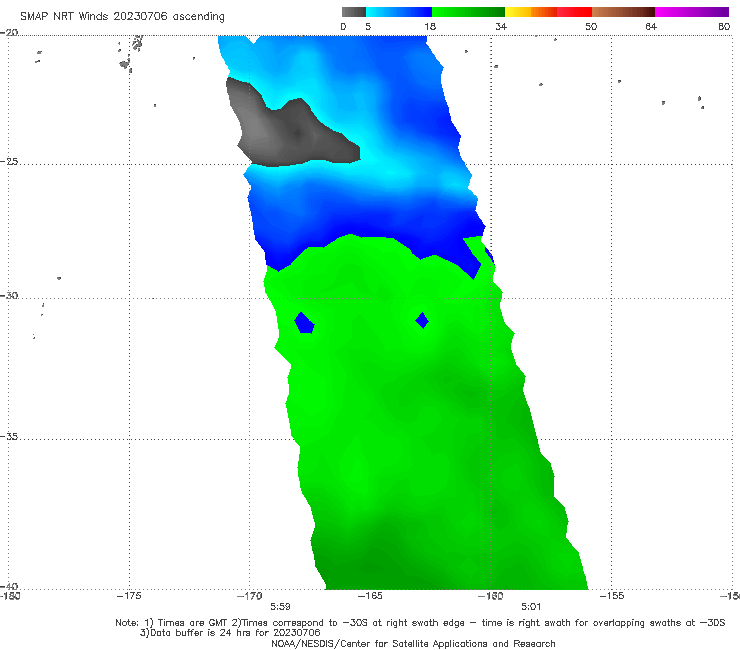Select the brown segment of the color bar
Screen dimensions: 740x650
(623, 12)
